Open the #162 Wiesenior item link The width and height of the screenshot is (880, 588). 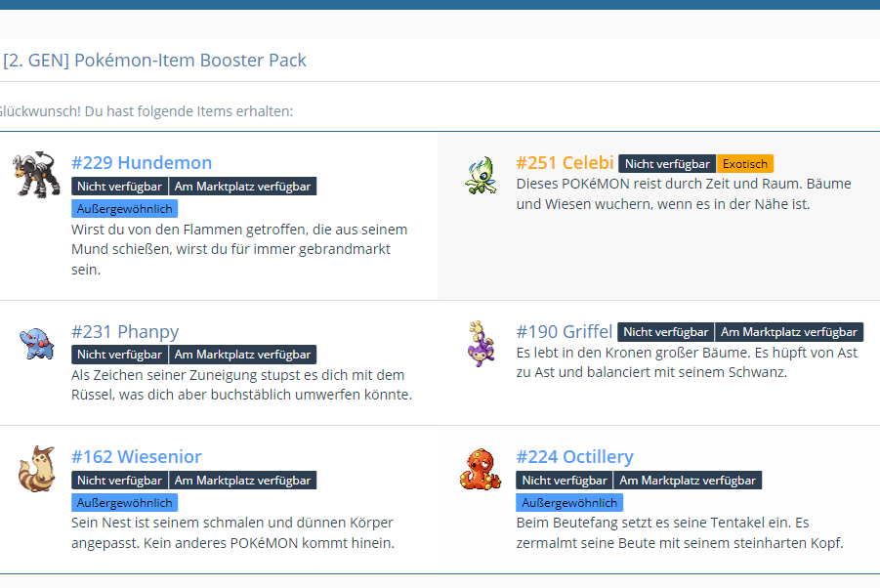coord(137,457)
